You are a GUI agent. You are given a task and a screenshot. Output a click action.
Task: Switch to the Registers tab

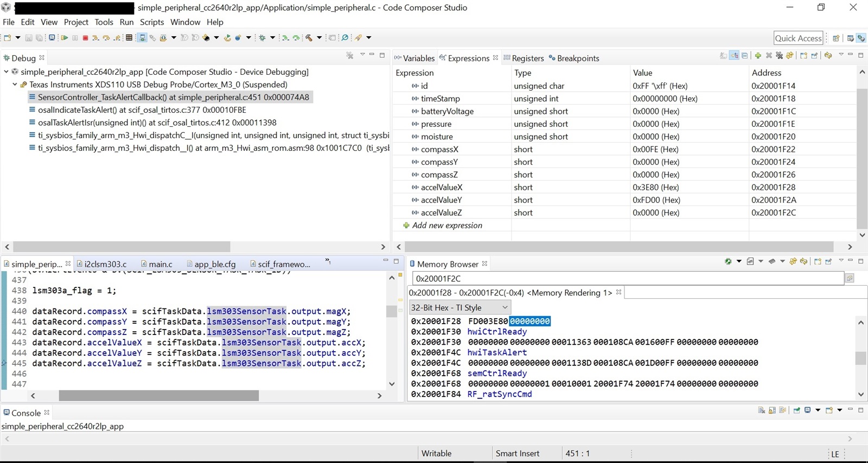point(524,58)
